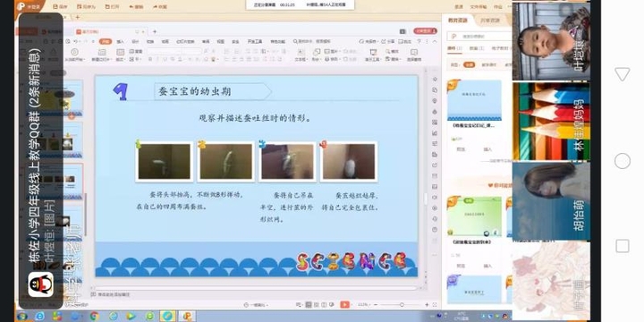Click the Android recent apps square button
The height and width of the screenshot is (322, 644).
click(x=623, y=246)
